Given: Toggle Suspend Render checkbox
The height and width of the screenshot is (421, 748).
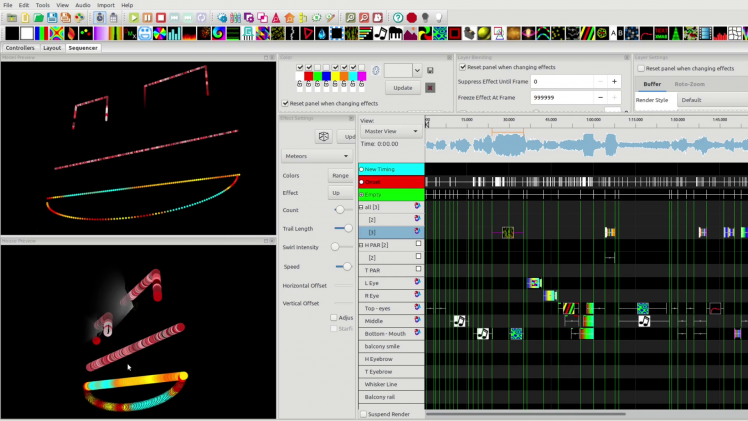Looking at the screenshot, I should coord(363,414).
